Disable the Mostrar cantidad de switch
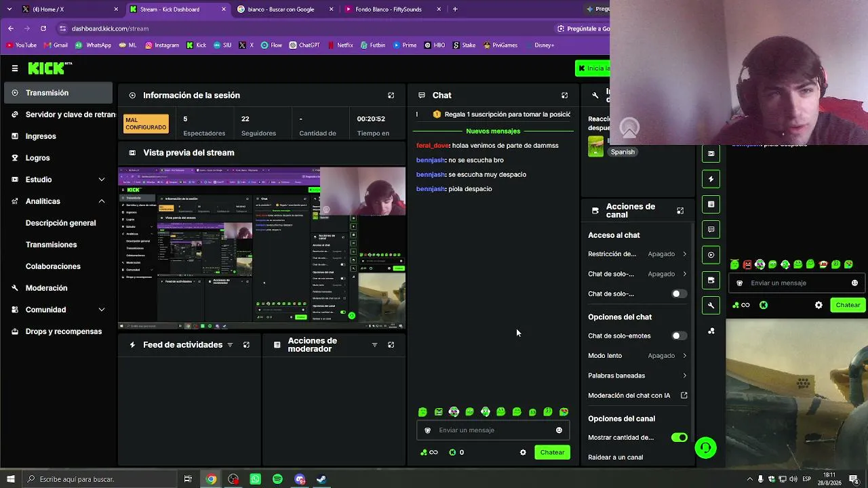Image resolution: width=868 pixels, height=488 pixels. [x=679, y=438]
